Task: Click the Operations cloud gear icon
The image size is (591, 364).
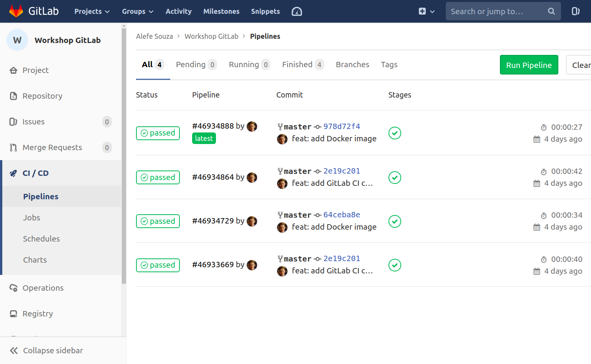Action: (13, 288)
